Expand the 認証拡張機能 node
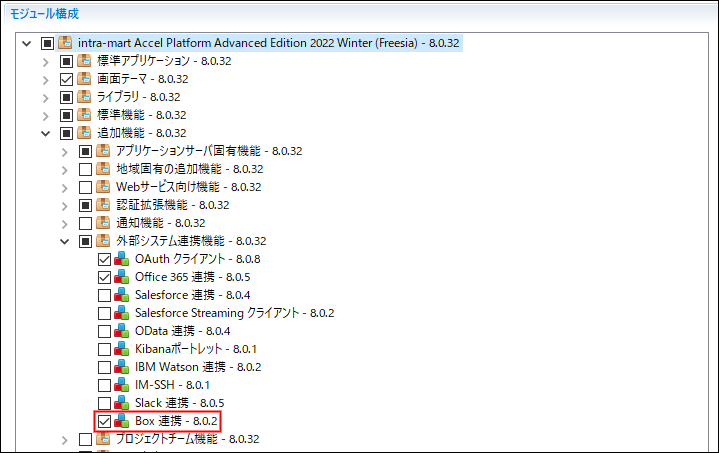The width and height of the screenshot is (719, 453). (65, 205)
